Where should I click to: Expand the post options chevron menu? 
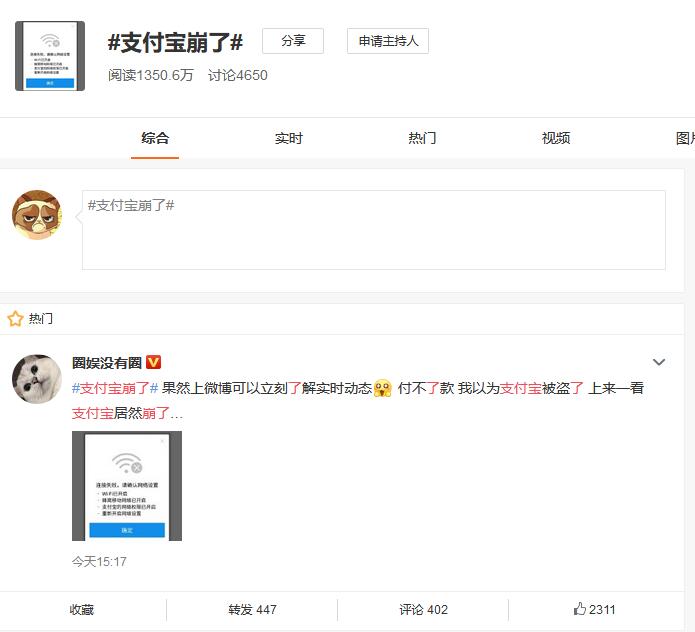[659, 362]
